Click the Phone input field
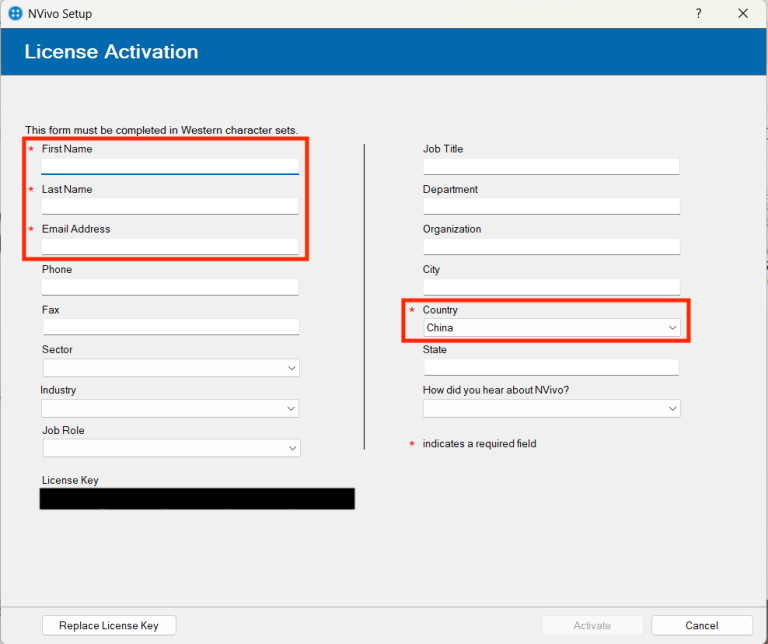The height and width of the screenshot is (644, 768). pyautogui.click(x=170, y=287)
